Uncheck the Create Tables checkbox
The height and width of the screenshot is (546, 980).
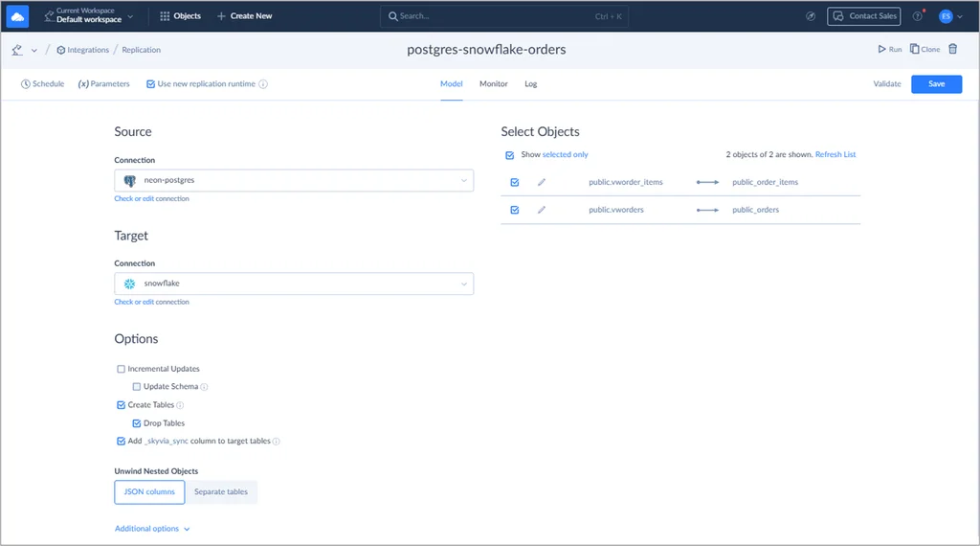click(x=121, y=405)
